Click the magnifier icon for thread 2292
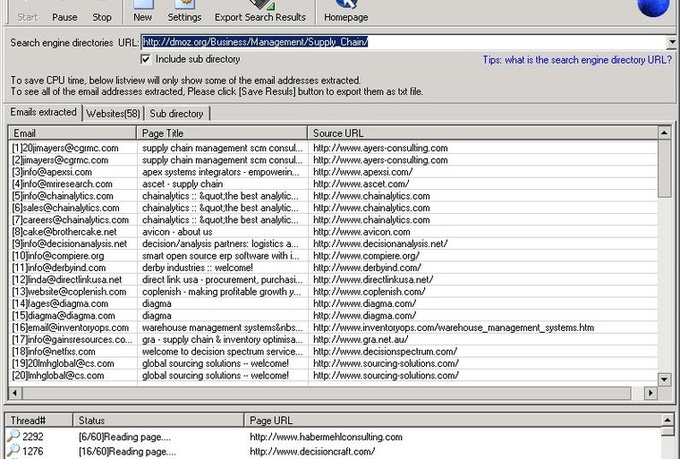Viewport: 680px width, 459px height. (14, 436)
